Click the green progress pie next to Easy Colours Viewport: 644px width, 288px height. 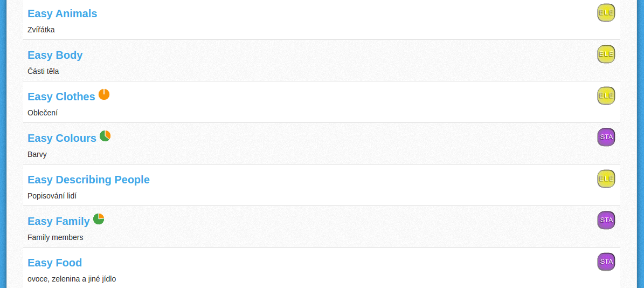[x=105, y=136]
